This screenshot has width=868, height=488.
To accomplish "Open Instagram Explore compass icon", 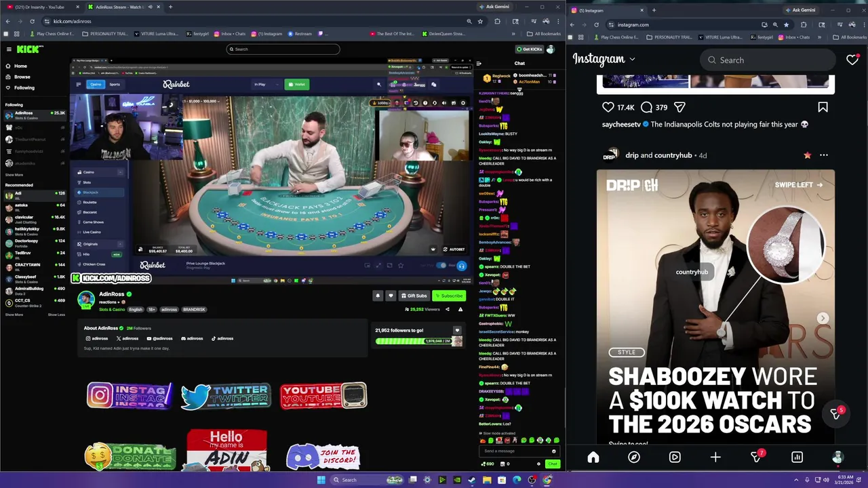I will pos(634,457).
